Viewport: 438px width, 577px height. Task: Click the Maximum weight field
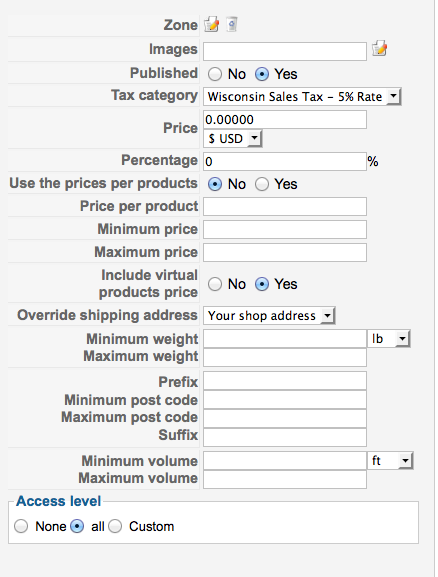(285, 357)
